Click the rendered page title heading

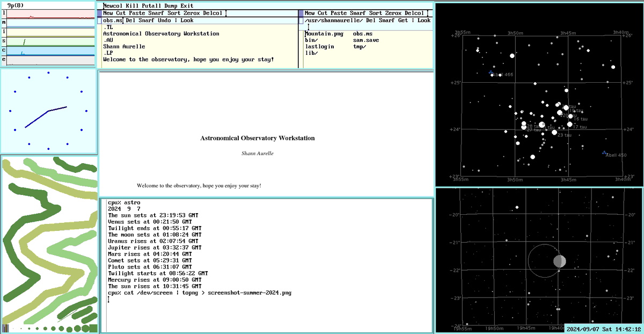pyautogui.click(x=258, y=138)
